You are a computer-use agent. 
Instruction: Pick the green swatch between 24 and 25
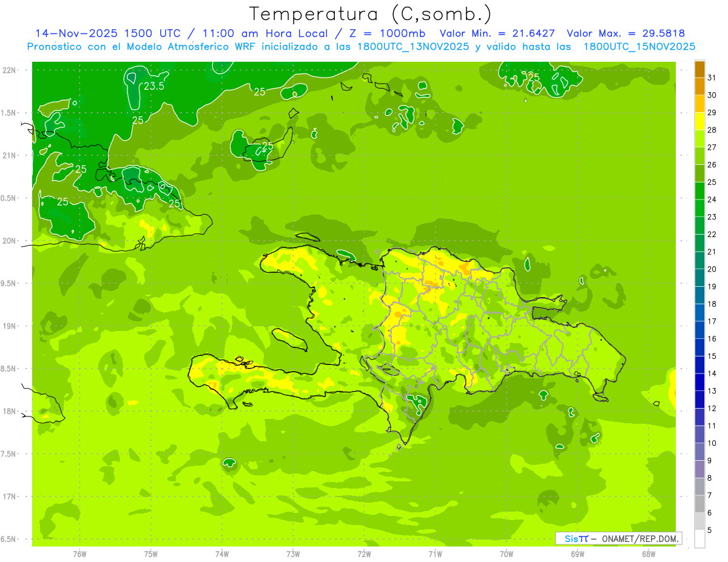click(x=699, y=191)
